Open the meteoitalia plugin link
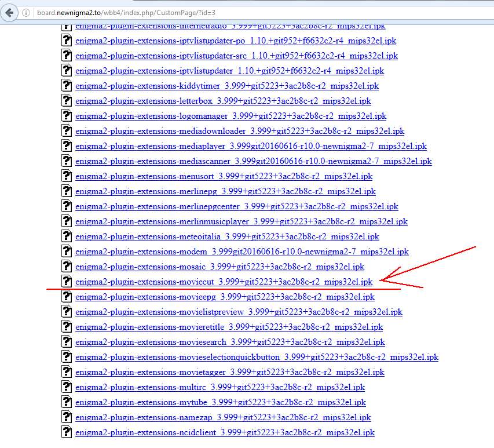The image size is (494, 448). tap(227, 236)
